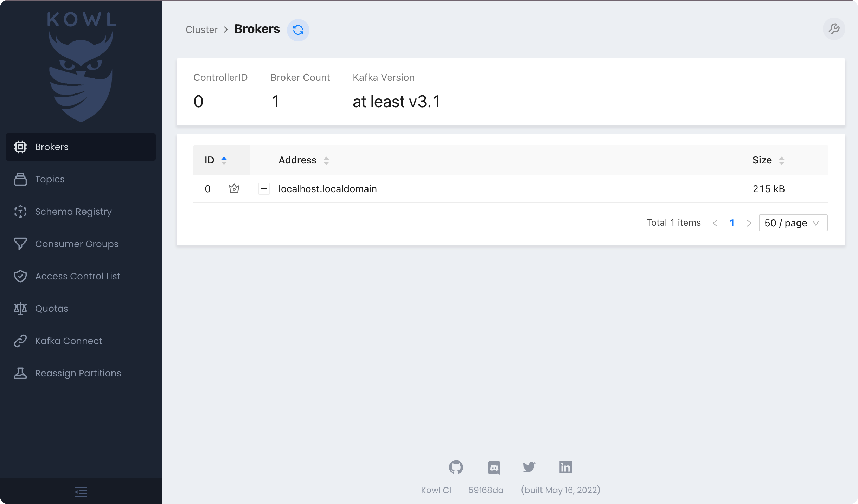Open Topics in the sidebar
This screenshot has height=504, width=858.
pos(50,179)
